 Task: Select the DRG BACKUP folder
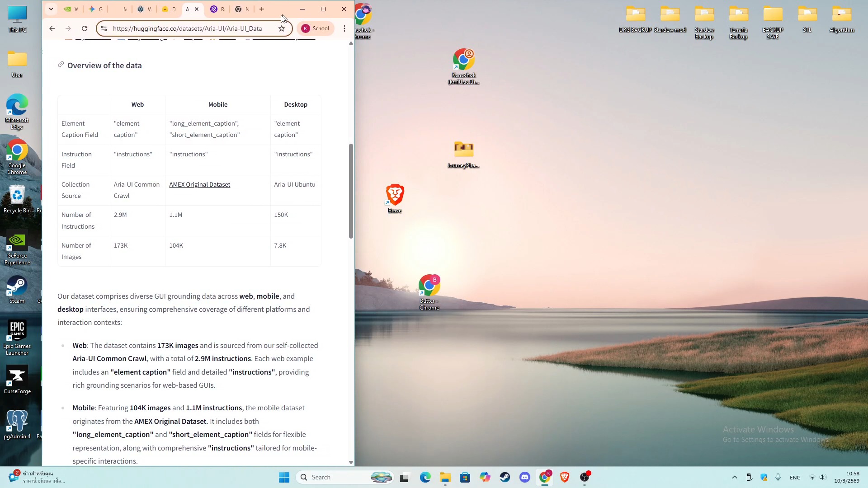point(635,19)
